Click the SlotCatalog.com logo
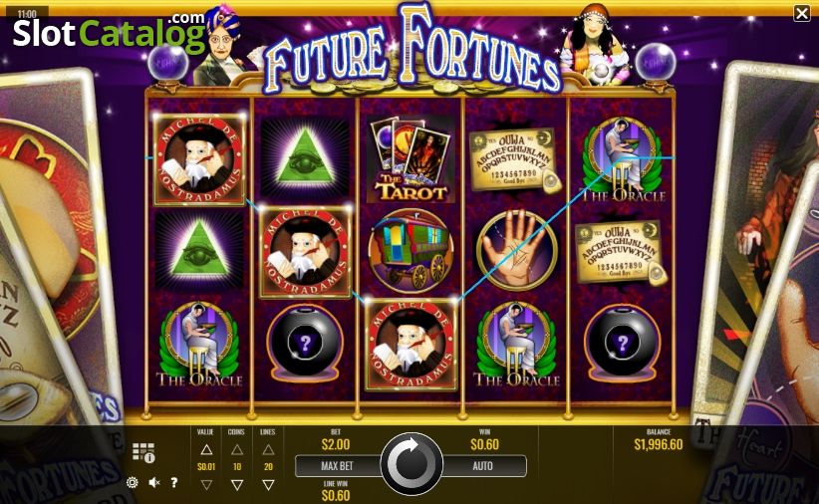Screen dimensions: 819x504 click(109, 33)
